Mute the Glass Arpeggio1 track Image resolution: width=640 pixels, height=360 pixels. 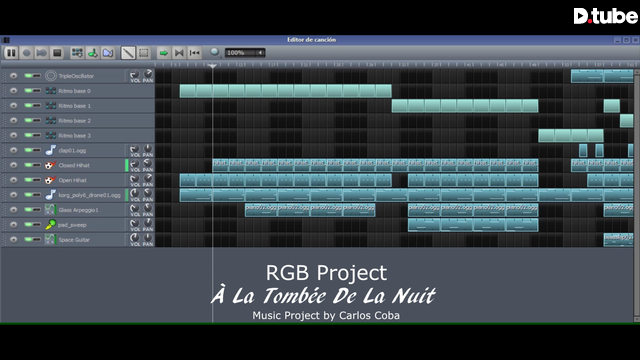[x=29, y=210]
